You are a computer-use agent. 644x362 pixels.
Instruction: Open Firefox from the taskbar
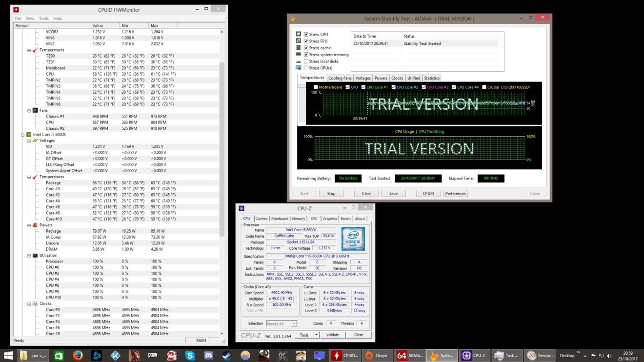tap(78, 355)
